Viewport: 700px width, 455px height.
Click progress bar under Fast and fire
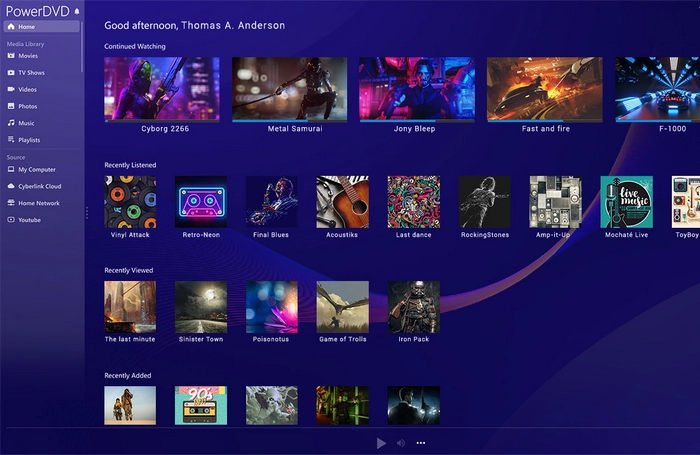(x=545, y=121)
